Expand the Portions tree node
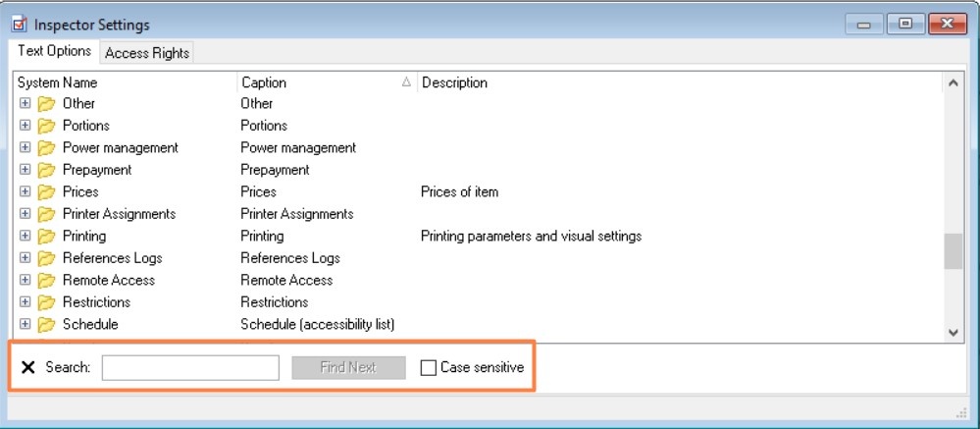The height and width of the screenshot is (429, 980). [26, 126]
